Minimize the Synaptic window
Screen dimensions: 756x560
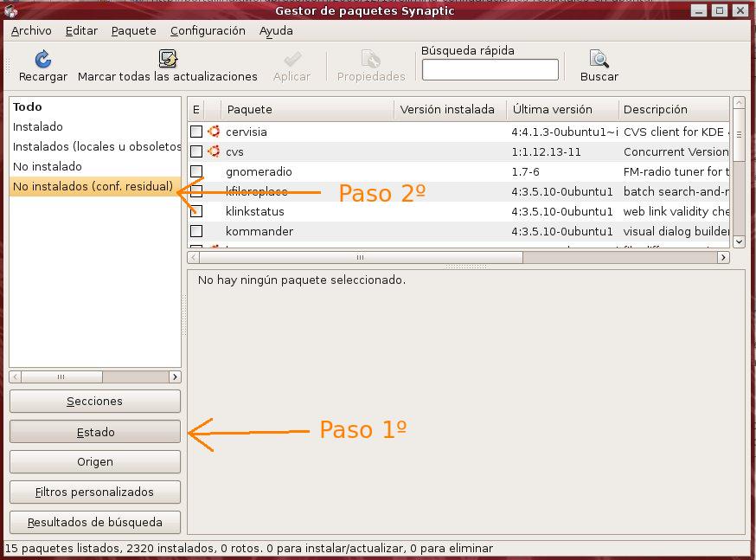point(699,10)
